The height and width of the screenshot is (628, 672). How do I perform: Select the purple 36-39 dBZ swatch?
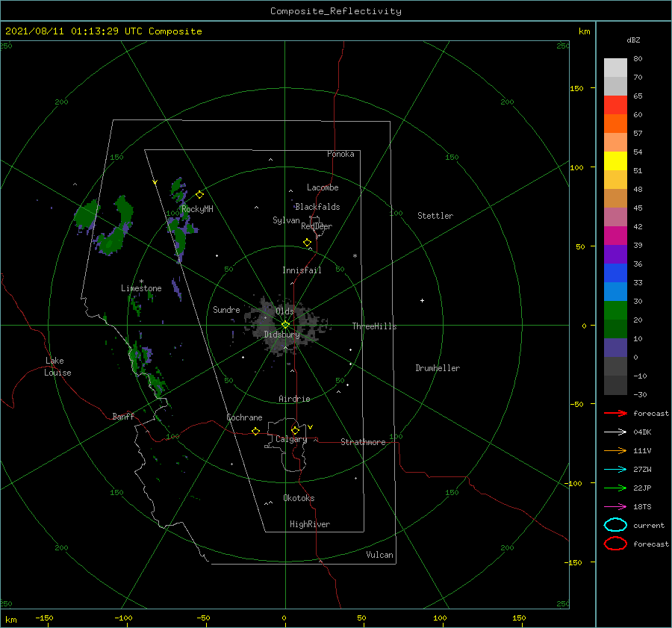click(615, 255)
